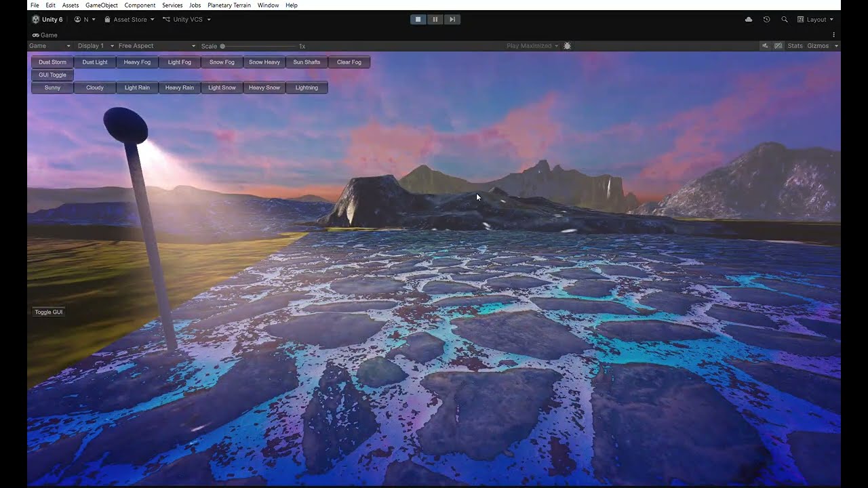The image size is (868, 488).
Task: Open the Game view mode dropdown
Action: (50, 46)
